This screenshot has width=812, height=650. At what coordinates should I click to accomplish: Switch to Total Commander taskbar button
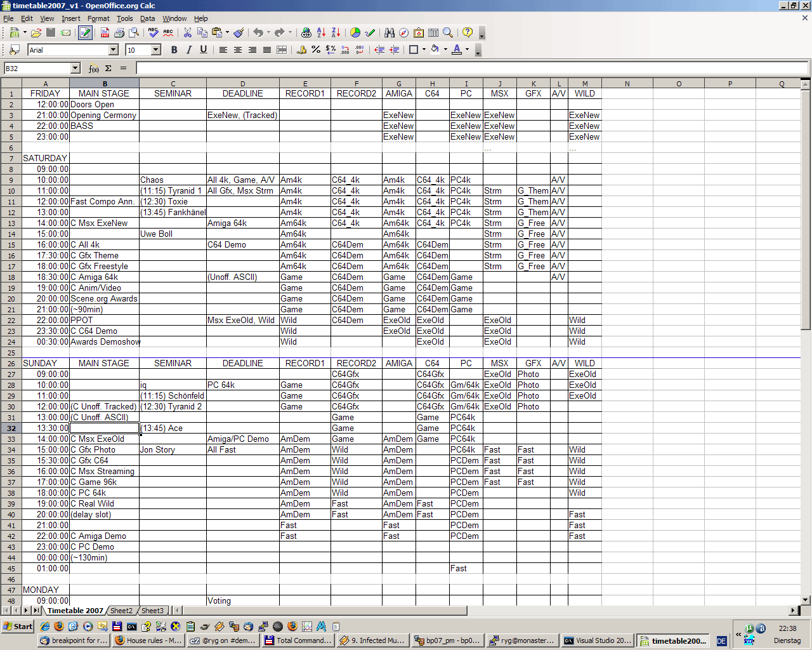tap(298, 640)
